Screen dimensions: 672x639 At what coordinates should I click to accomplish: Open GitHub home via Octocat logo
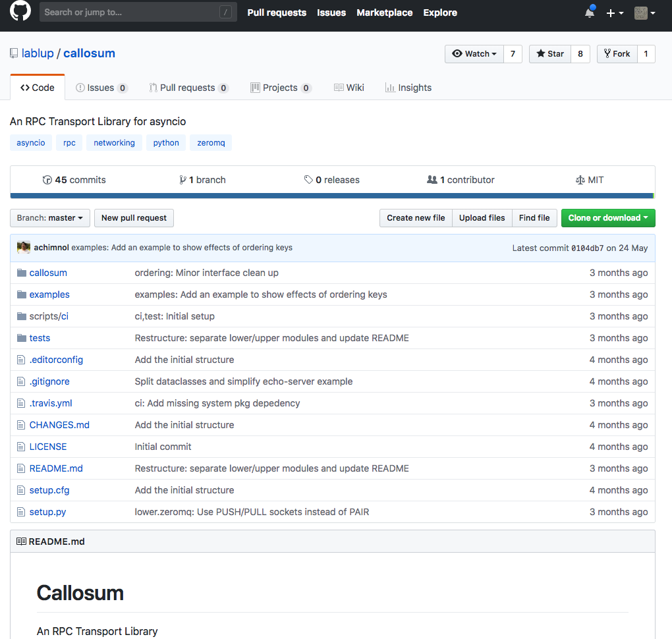pyautogui.click(x=20, y=11)
